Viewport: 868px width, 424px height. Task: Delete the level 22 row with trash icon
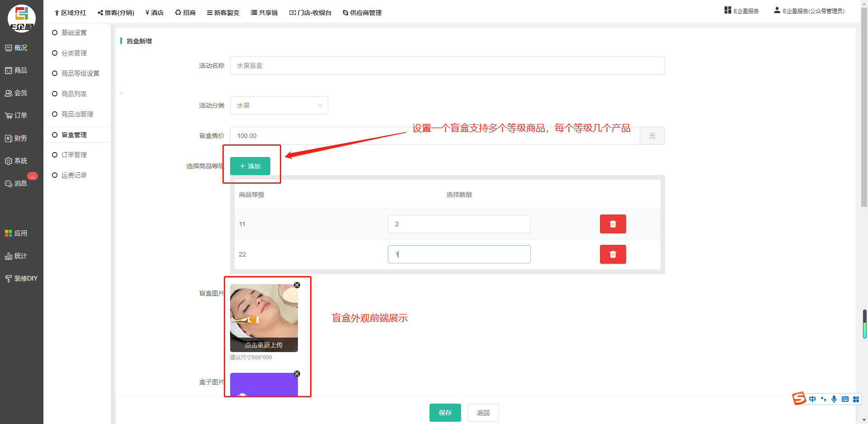click(x=613, y=254)
